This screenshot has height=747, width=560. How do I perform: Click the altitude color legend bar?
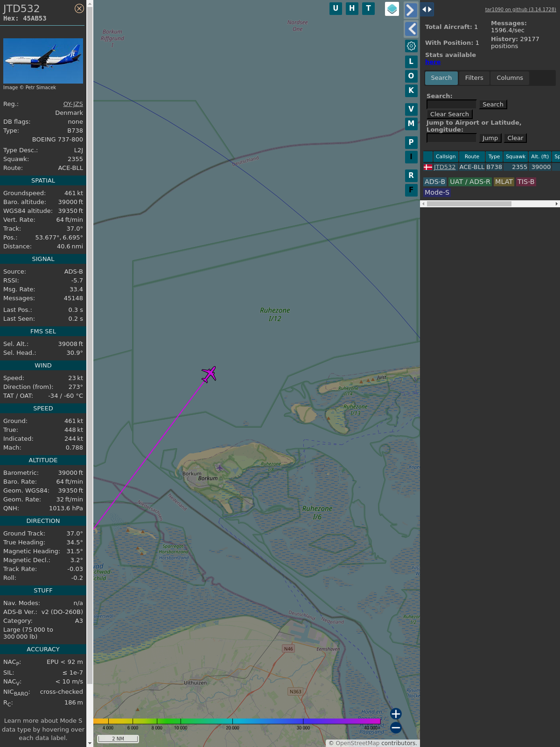coord(237,721)
